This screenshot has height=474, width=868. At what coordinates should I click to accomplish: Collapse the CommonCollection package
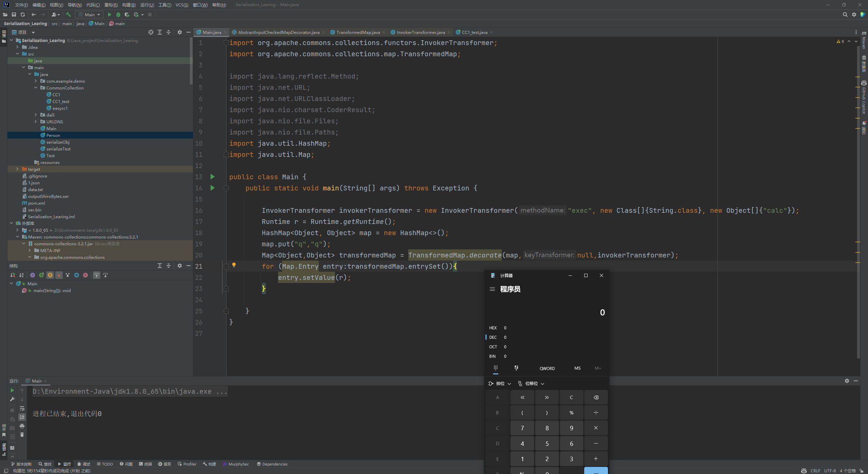[x=36, y=88]
